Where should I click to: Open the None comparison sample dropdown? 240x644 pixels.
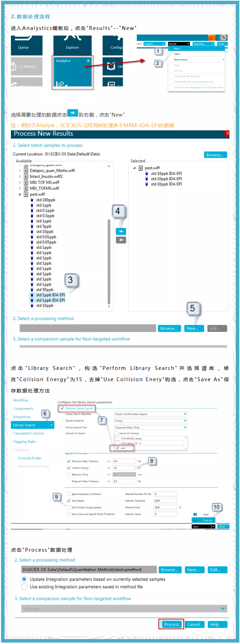point(124,609)
